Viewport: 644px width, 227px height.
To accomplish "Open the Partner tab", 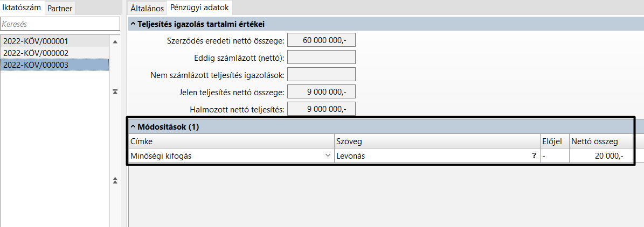I will 60,8.
